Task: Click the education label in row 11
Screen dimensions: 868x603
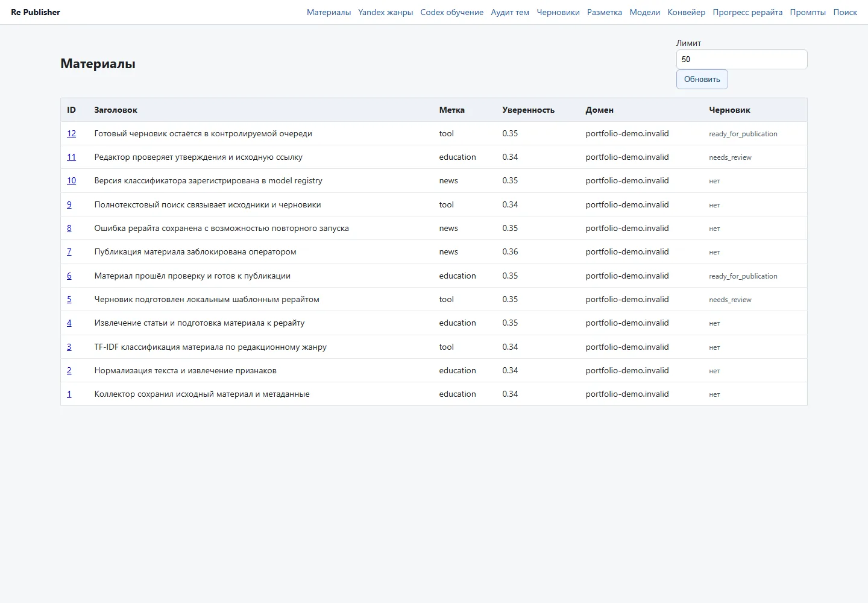Action: coord(458,157)
